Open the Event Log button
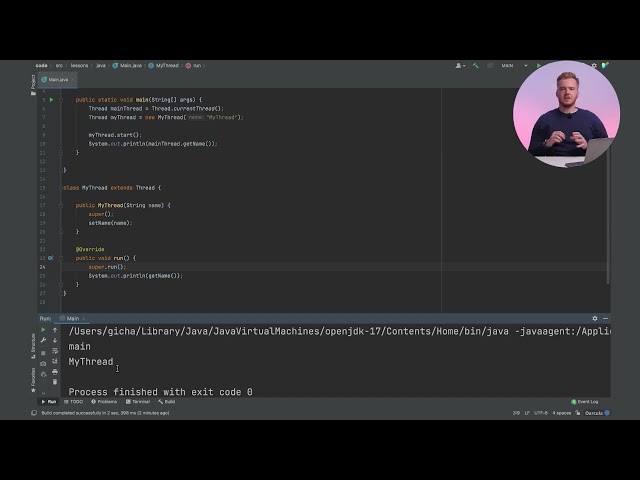The height and width of the screenshot is (480, 640). tap(584, 402)
